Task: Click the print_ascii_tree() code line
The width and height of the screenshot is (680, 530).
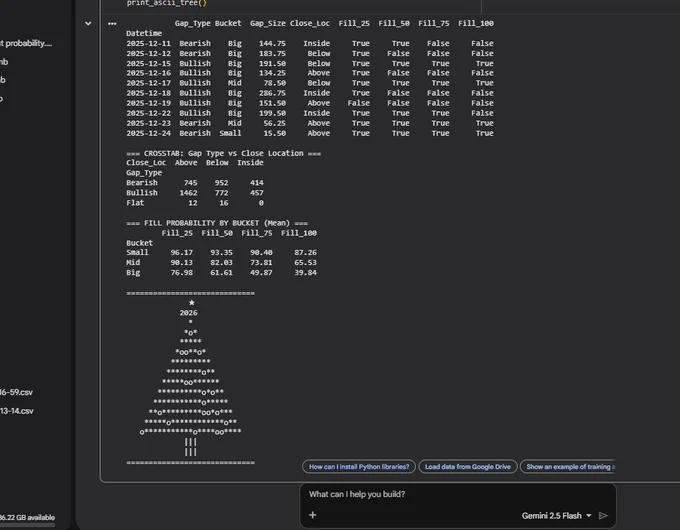Action: [167, 3]
